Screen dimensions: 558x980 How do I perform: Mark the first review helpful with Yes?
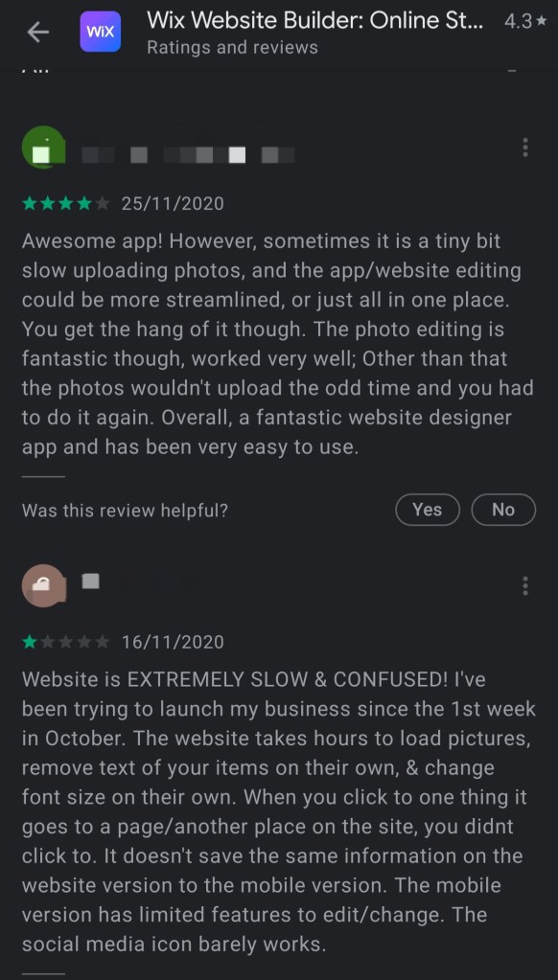point(428,510)
